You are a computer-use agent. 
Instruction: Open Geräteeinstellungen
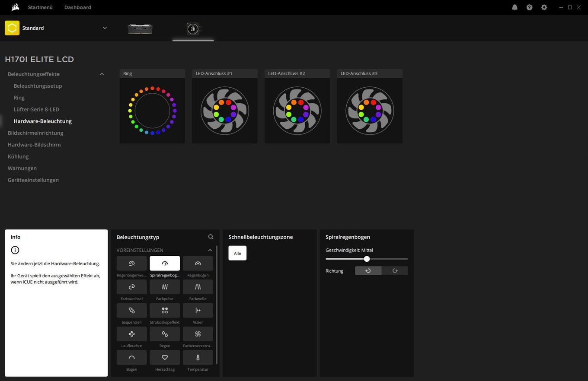pos(33,180)
